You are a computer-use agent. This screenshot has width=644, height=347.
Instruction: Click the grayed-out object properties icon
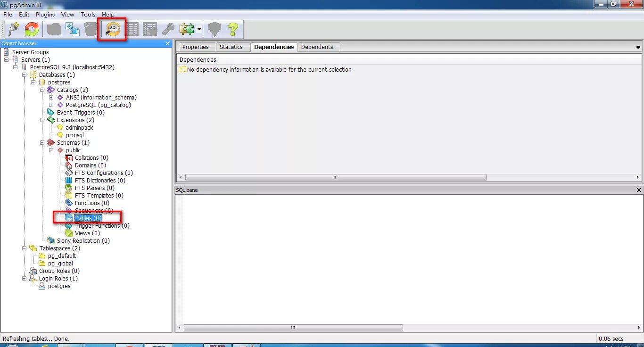[54, 29]
